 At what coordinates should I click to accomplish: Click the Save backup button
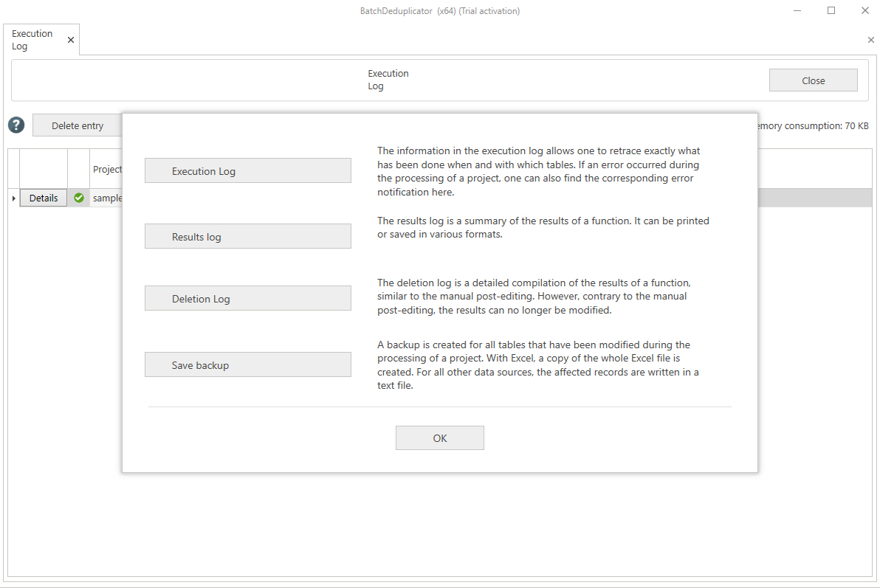click(247, 364)
